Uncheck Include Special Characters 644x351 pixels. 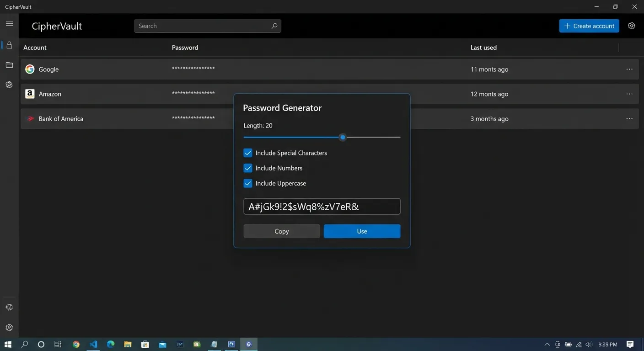pyautogui.click(x=247, y=153)
